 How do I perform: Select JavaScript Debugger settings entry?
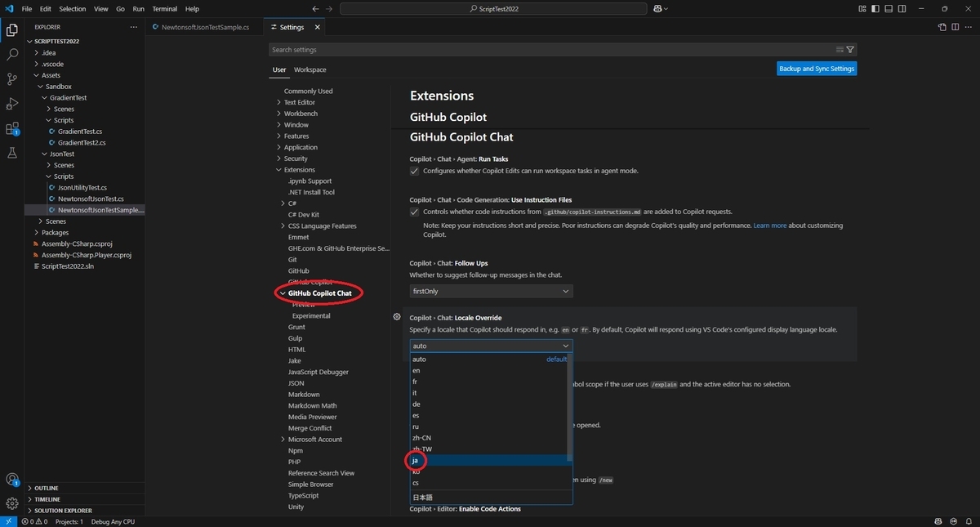click(x=318, y=372)
